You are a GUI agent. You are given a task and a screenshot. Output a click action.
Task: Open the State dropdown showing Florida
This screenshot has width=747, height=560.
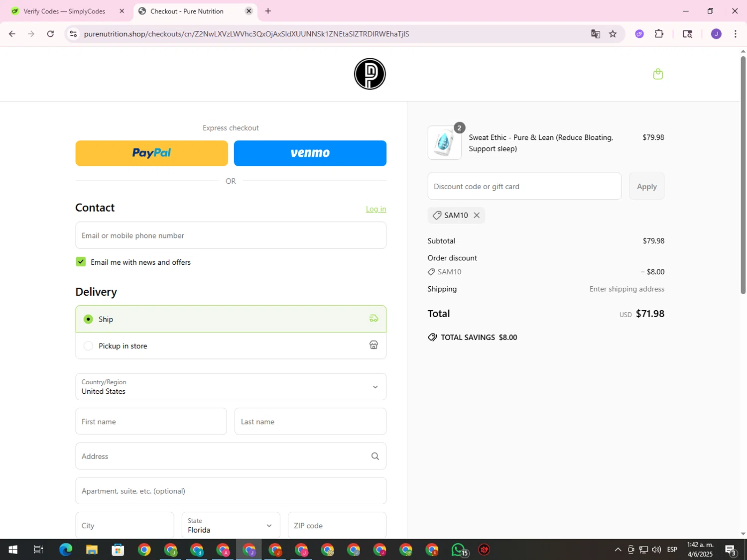[231, 525]
